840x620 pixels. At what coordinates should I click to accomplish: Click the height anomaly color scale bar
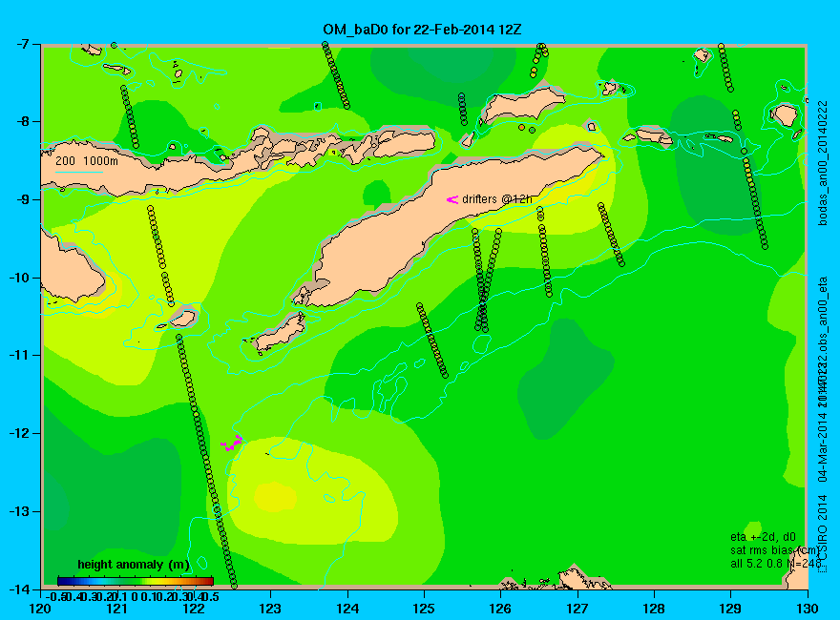(136, 581)
